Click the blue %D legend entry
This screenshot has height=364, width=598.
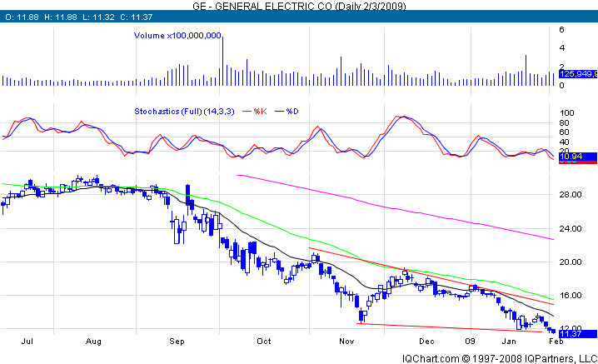[x=287, y=112]
